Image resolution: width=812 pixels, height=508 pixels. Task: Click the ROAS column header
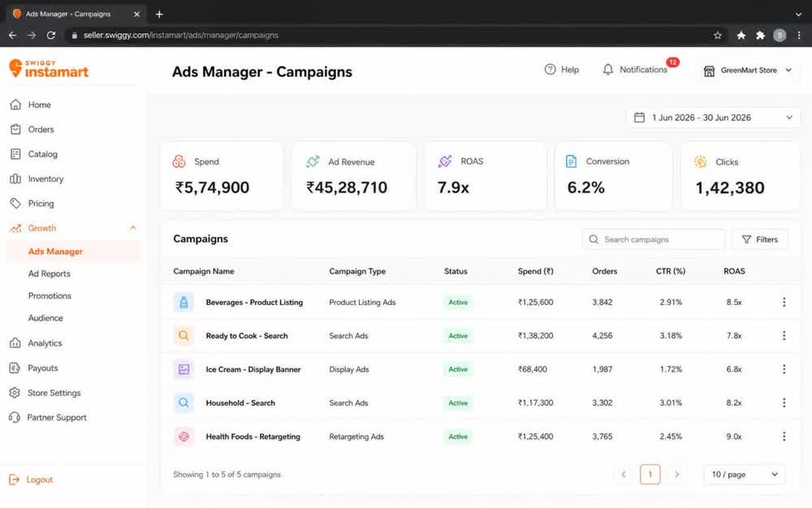click(x=734, y=271)
